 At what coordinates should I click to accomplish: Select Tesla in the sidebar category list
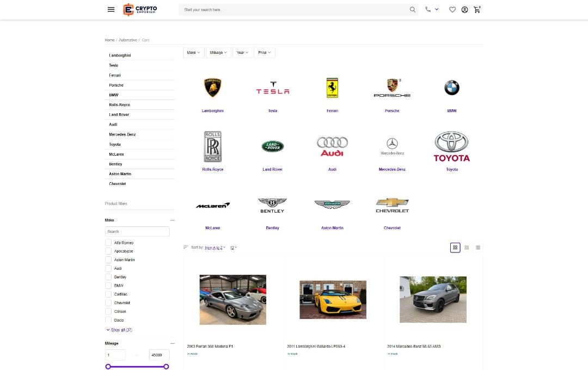coord(114,65)
